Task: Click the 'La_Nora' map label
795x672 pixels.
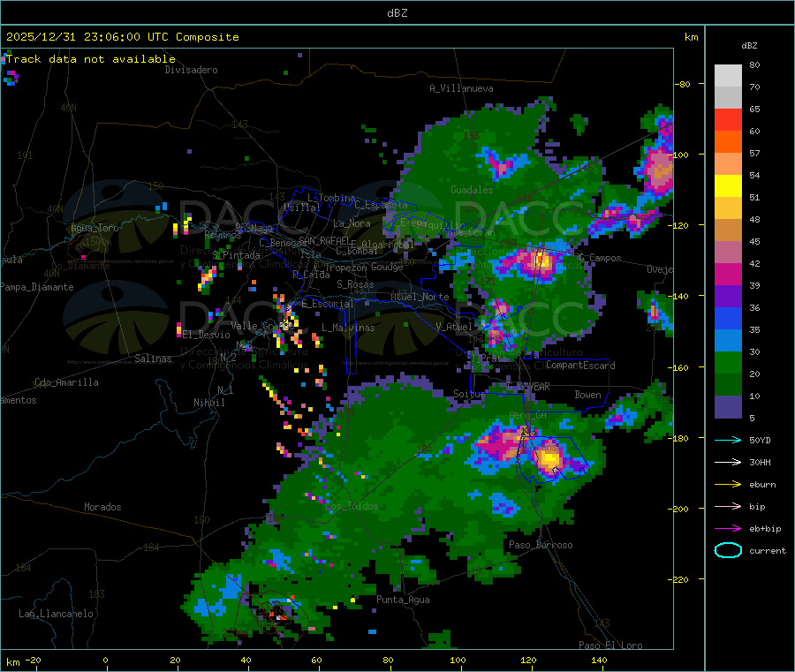Action: coord(352,223)
